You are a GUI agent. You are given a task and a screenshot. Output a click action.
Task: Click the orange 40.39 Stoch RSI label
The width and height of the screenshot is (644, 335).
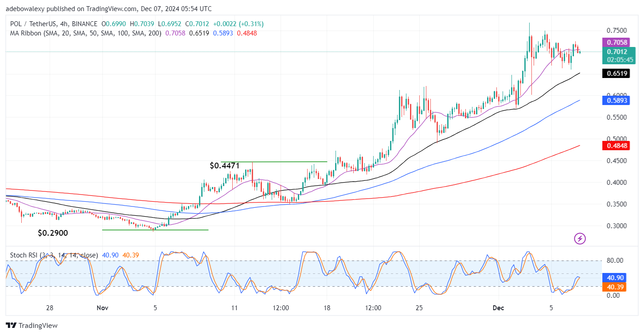click(614, 287)
